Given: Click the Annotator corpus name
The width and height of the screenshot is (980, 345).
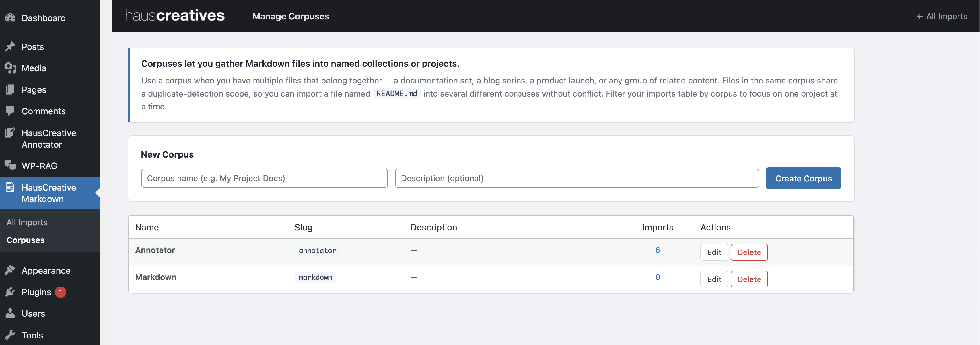Looking at the screenshot, I should coord(155,250).
